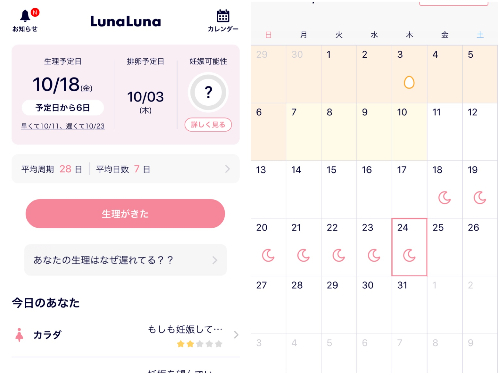Click the 生理がきた button
500x375 pixels.
point(125,214)
